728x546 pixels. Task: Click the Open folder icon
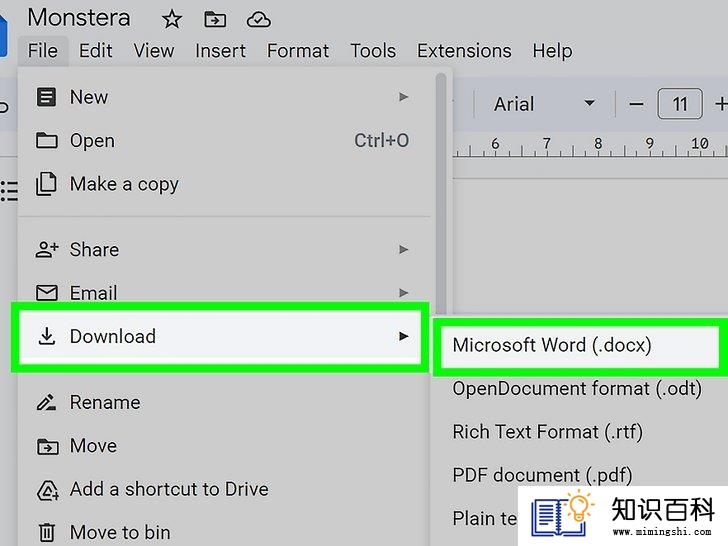(x=46, y=140)
